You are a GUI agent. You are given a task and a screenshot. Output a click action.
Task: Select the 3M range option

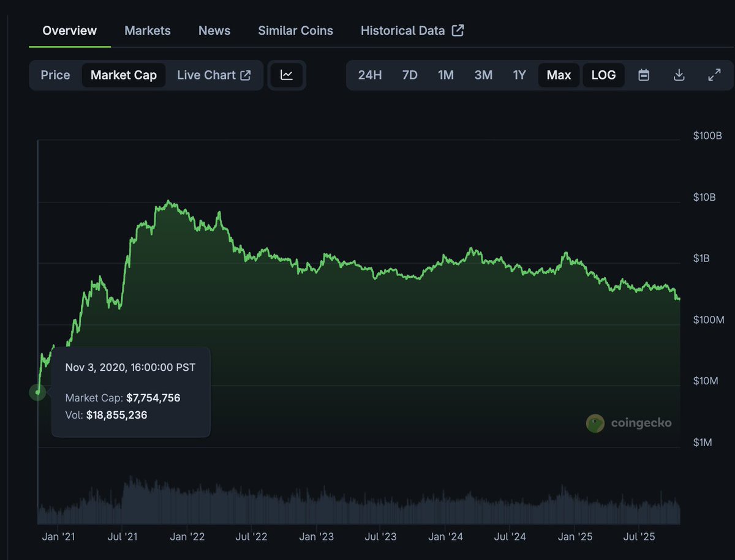tap(483, 75)
